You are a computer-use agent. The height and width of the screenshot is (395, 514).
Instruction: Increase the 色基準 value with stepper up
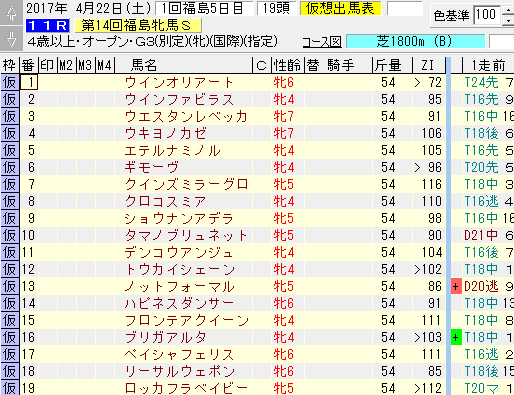coord(508,10)
